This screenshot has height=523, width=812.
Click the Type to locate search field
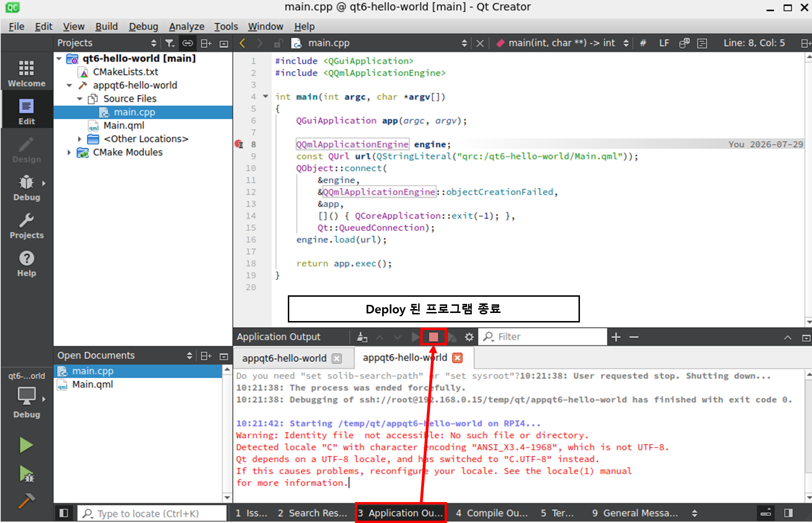tap(152, 513)
